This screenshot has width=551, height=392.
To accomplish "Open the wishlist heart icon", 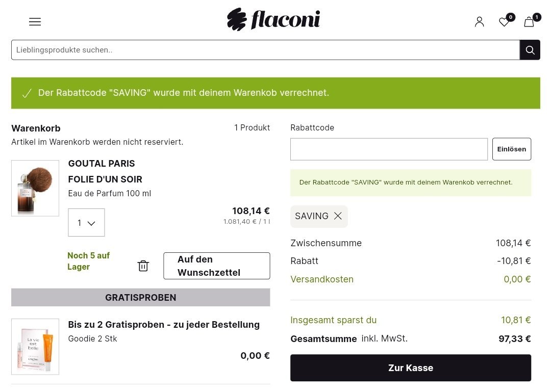I will click(x=505, y=22).
